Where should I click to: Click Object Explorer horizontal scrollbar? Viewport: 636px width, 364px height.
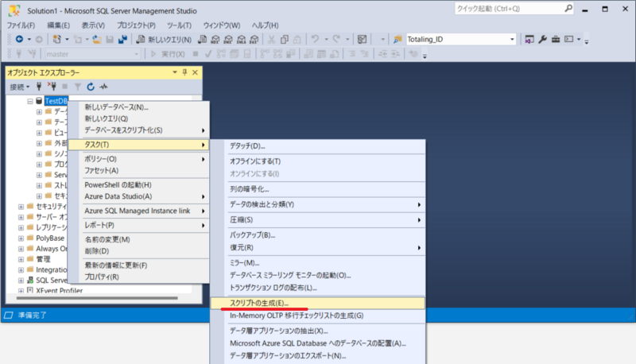point(97,298)
